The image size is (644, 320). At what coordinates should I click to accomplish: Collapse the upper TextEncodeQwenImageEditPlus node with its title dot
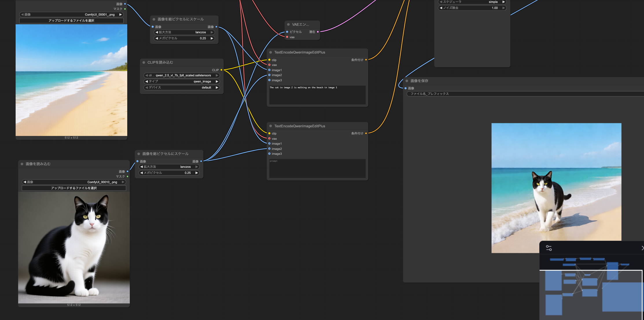tap(271, 52)
